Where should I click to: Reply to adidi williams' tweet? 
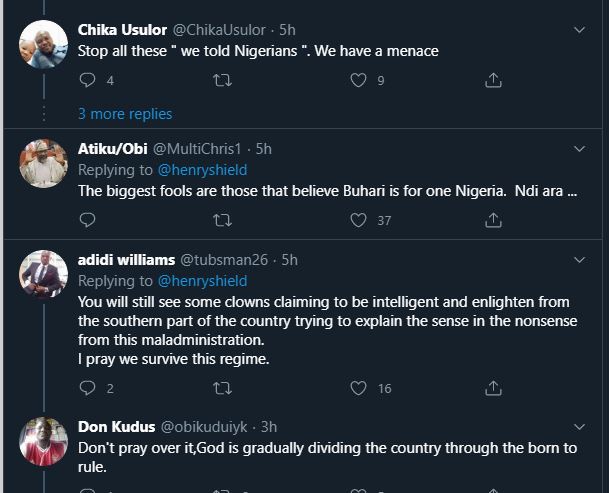tap(87, 388)
